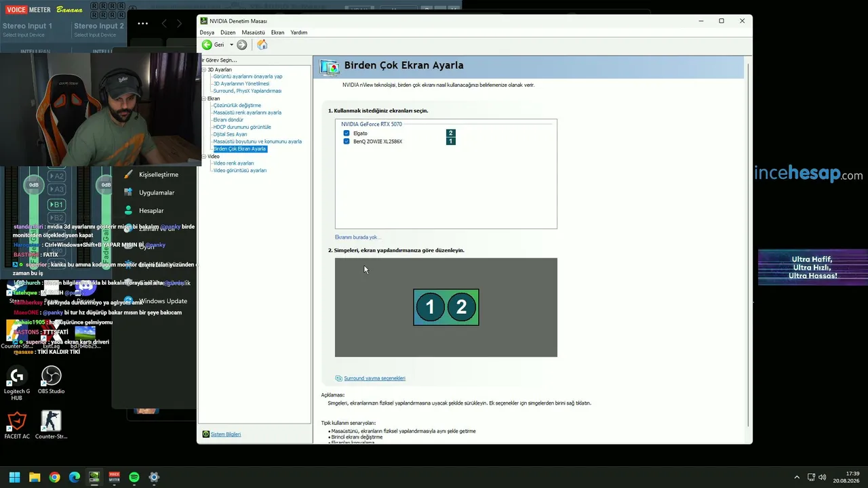Open the Masaüstü menu
Viewport: 868px width, 488px height.
254,33
